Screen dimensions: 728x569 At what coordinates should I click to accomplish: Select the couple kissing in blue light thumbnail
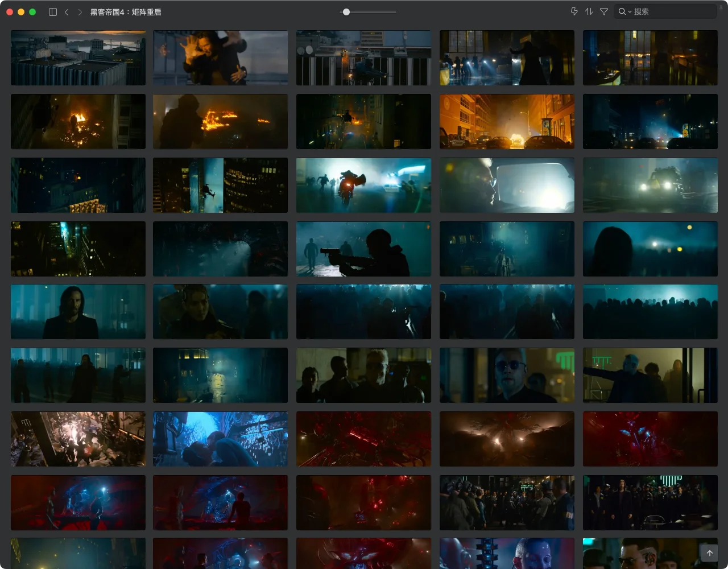point(220,439)
